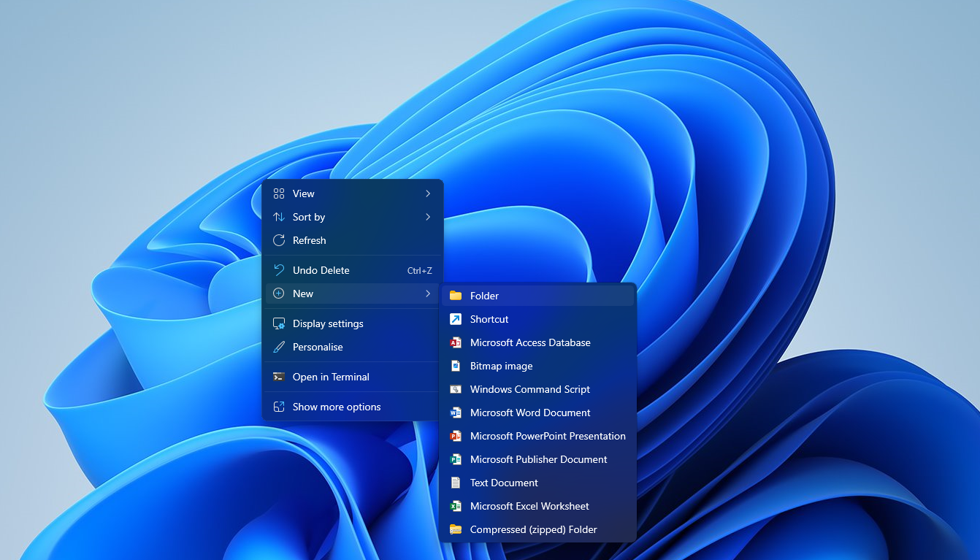Click the Microsoft Word Document icon
Image resolution: width=980 pixels, height=560 pixels.
pyautogui.click(x=456, y=413)
